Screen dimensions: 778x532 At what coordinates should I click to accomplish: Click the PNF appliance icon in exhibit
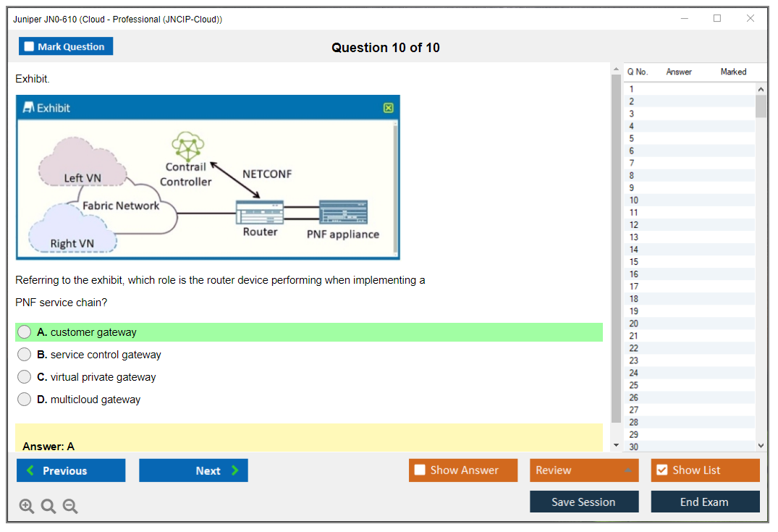[x=343, y=212]
